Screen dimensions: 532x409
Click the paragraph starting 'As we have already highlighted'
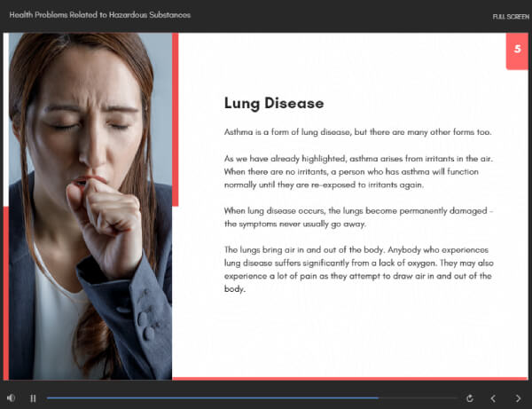(357, 171)
